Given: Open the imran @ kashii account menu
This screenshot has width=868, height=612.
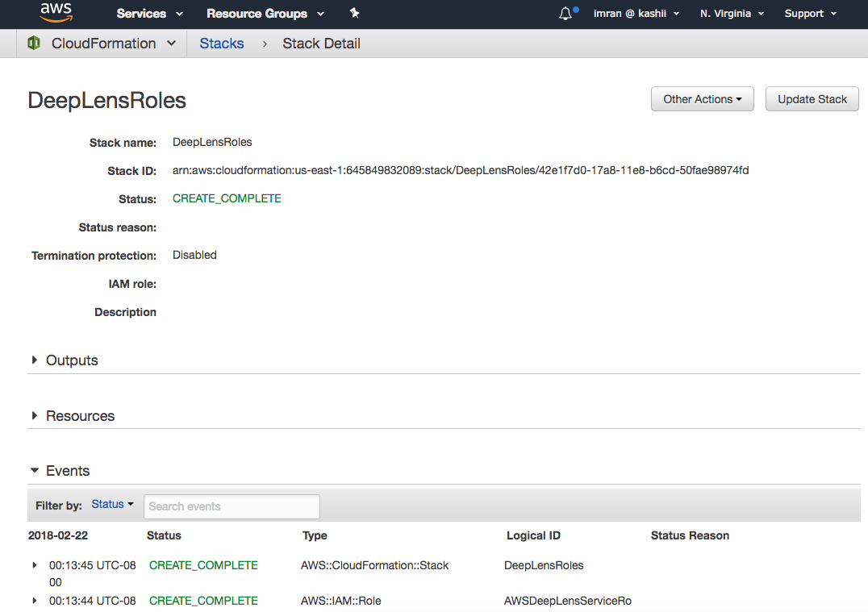Looking at the screenshot, I should point(636,14).
